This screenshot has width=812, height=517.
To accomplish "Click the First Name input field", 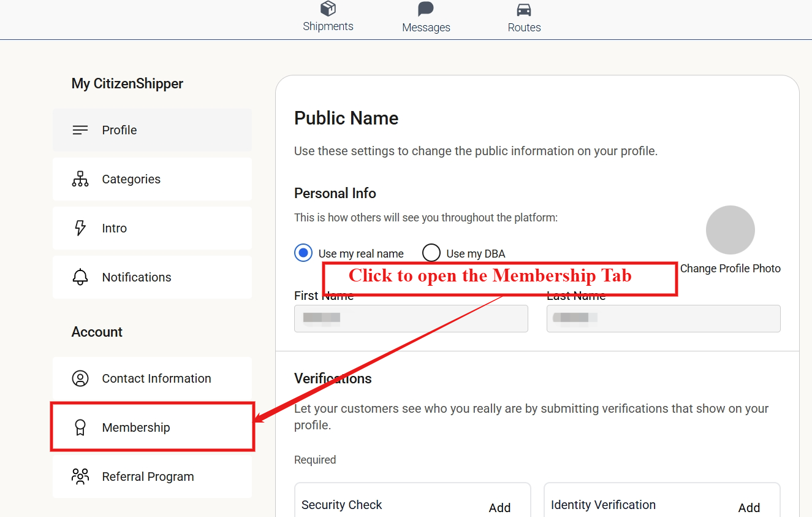I will pyautogui.click(x=411, y=319).
